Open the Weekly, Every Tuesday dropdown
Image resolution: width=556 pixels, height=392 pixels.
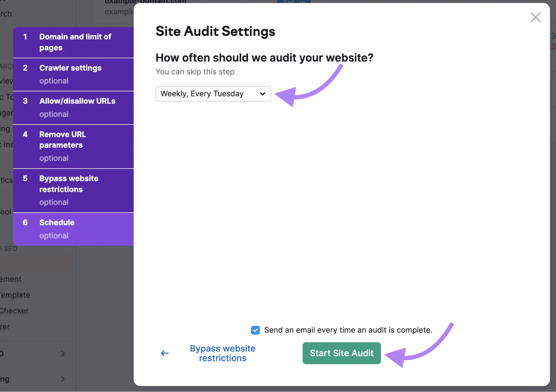coord(213,94)
